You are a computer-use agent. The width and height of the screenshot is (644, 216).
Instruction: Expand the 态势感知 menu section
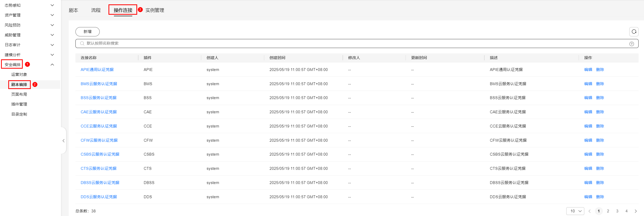(x=52, y=5)
